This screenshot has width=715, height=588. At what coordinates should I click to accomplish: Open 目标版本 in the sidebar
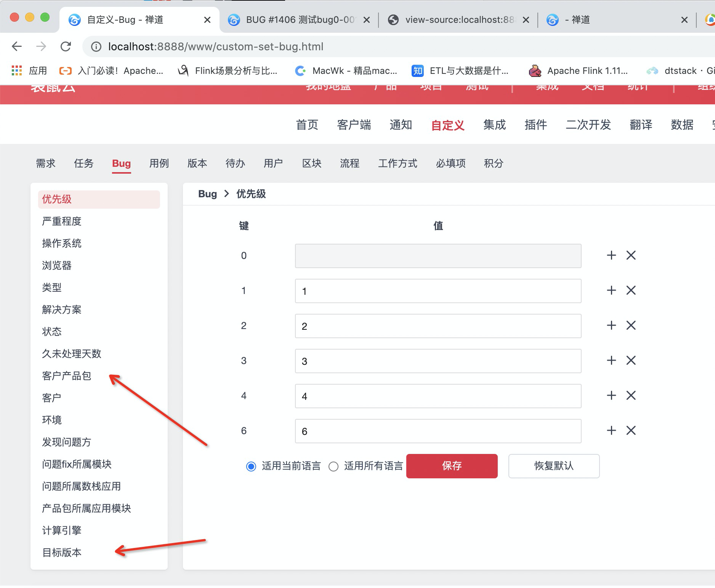tap(62, 553)
